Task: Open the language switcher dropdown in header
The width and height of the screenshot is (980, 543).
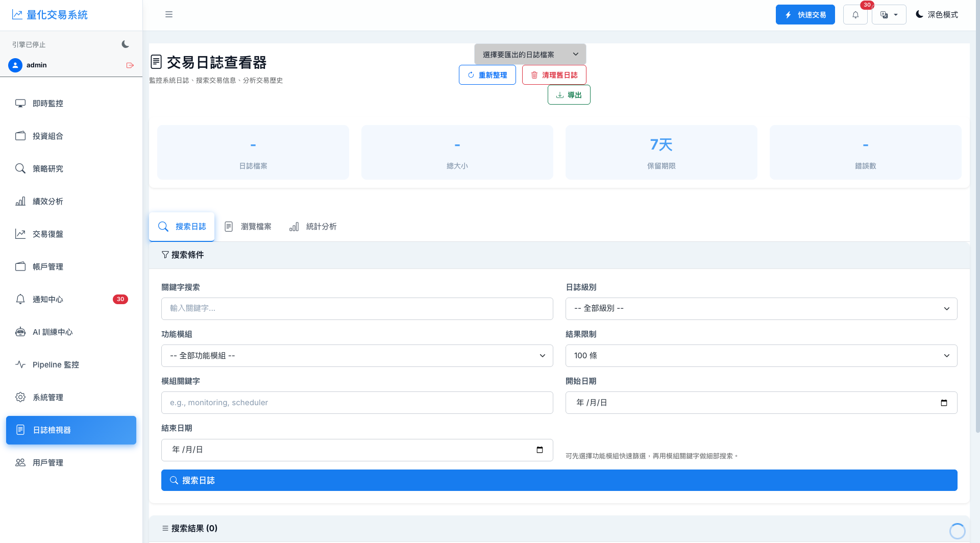Action: [x=889, y=15]
